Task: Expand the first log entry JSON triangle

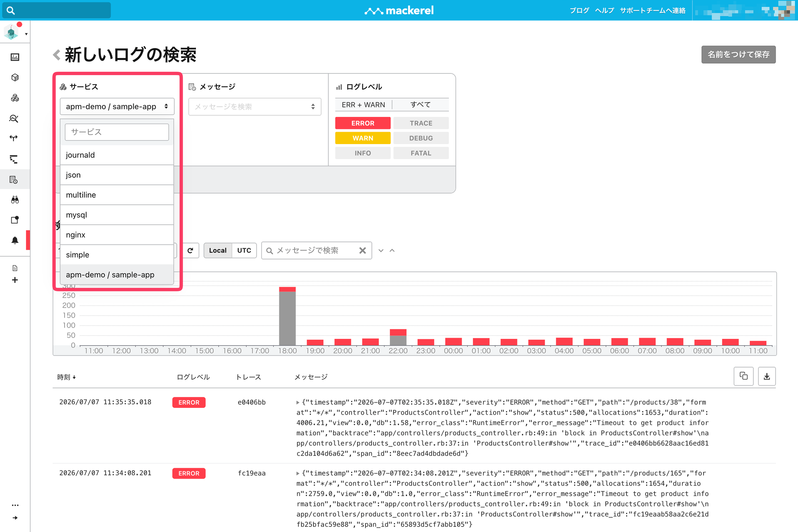Action: tap(298, 402)
